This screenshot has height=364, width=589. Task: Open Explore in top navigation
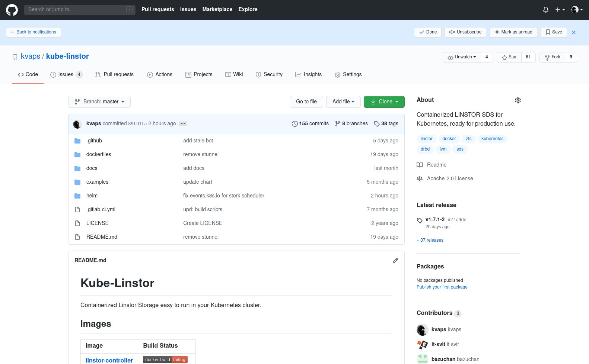[248, 10]
